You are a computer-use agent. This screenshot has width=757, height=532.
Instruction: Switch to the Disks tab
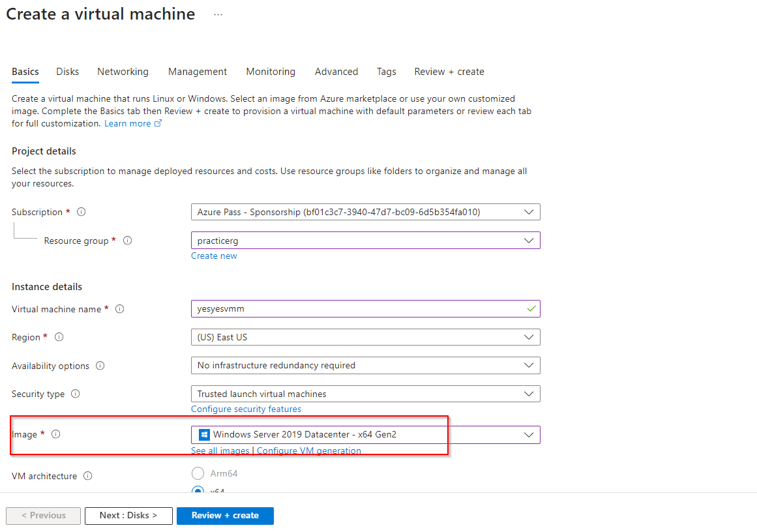pos(68,72)
